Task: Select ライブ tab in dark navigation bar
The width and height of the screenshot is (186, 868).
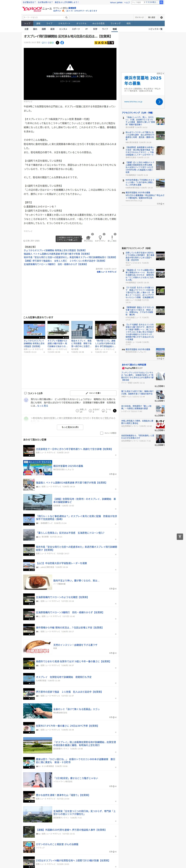Action: coord(49,24)
